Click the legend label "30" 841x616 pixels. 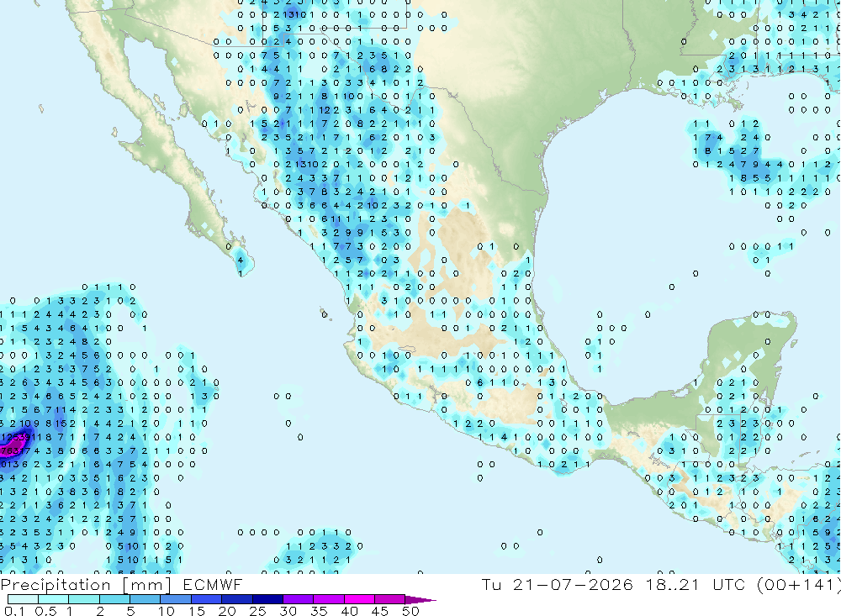[x=288, y=611]
